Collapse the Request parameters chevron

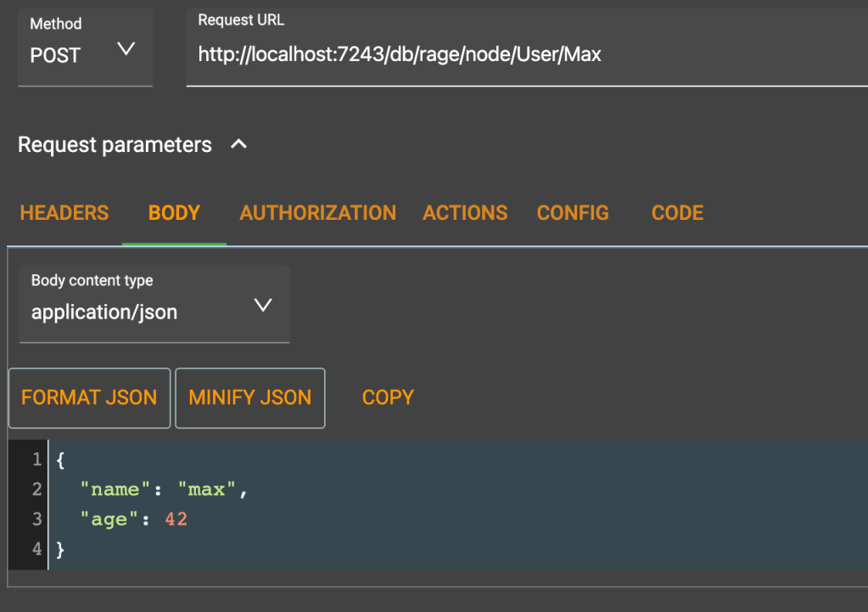(239, 145)
